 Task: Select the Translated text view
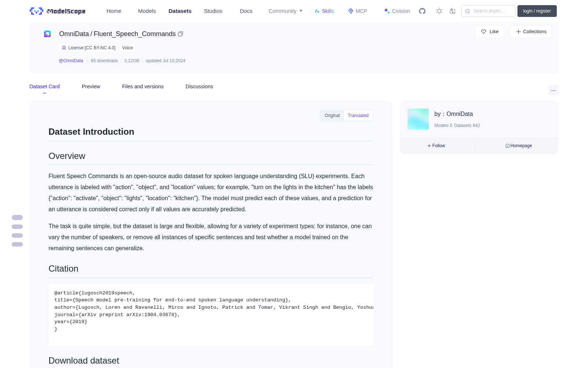tap(358, 116)
